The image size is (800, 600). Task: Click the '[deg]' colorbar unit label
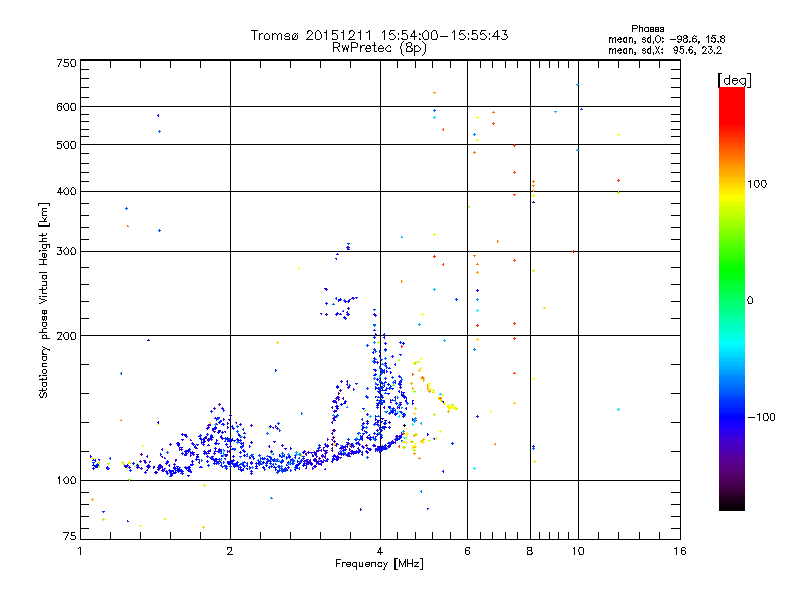(x=734, y=80)
